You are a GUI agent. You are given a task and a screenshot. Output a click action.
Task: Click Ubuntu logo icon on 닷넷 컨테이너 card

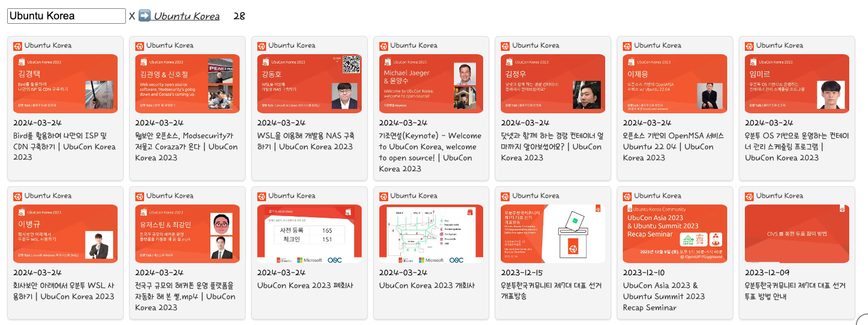point(505,46)
